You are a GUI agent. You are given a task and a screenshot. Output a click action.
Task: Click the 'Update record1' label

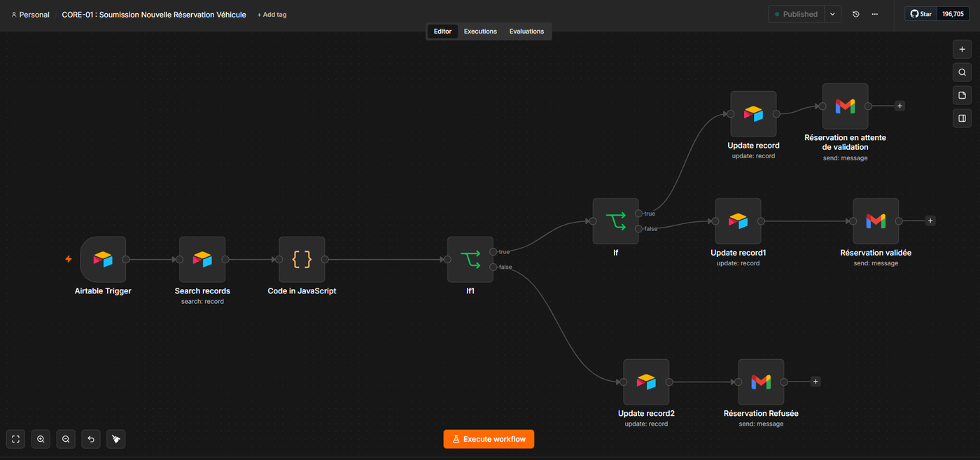(738, 253)
